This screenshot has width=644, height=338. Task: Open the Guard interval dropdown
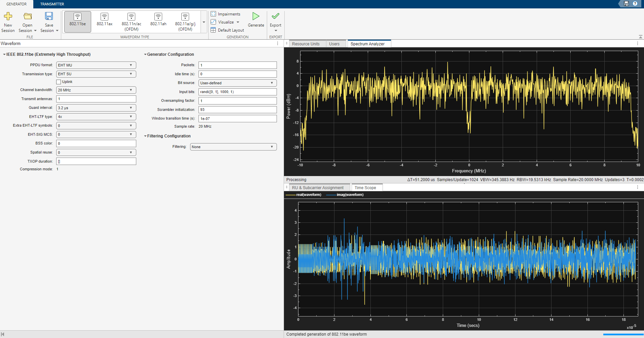(96, 108)
